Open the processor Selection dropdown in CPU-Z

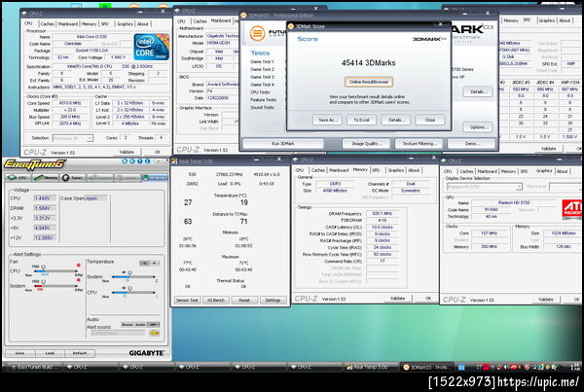click(72, 138)
